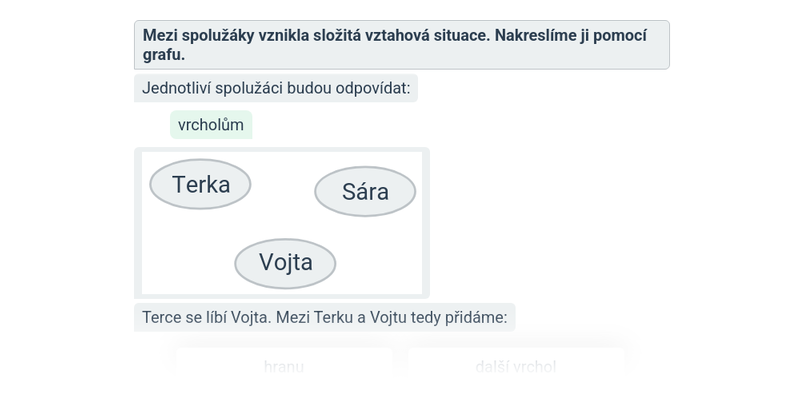Choose the "další vrchol" answer option
Screen dimensions: 800x400
pos(516,367)
